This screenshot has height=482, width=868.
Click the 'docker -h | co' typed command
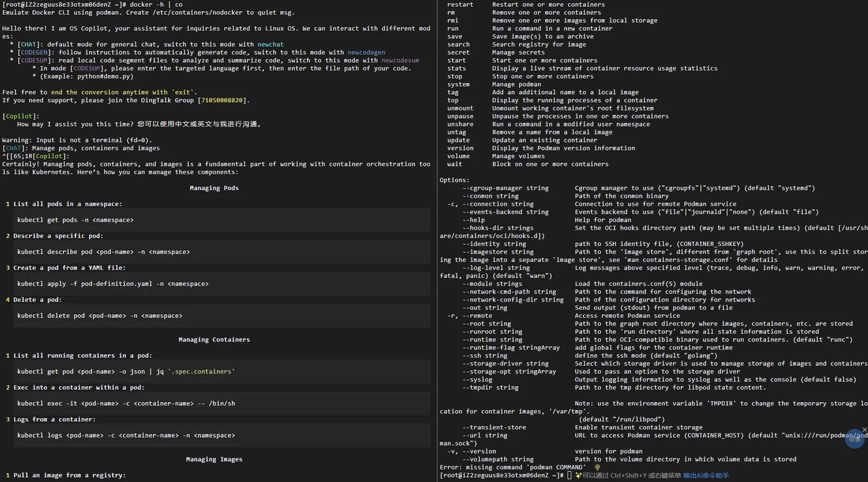pos(156,4)
